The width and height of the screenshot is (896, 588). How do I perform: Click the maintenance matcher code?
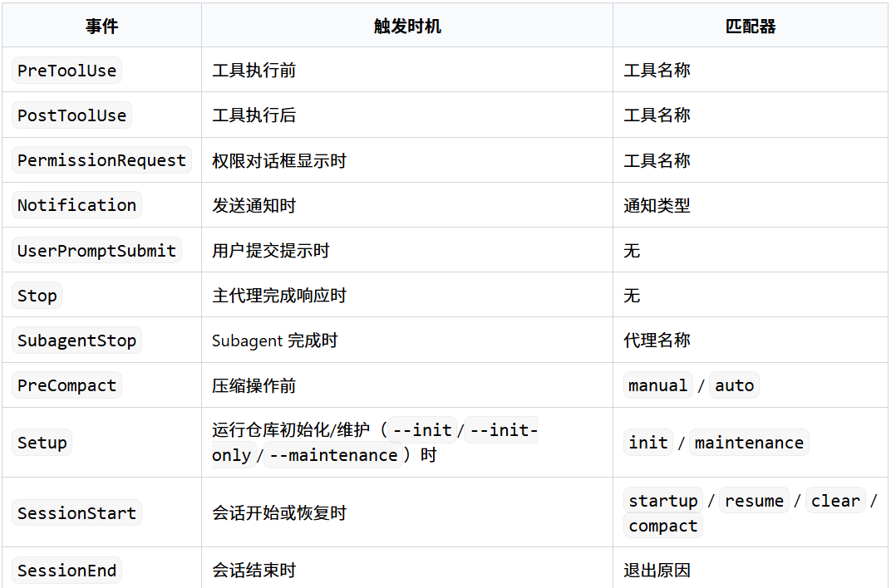[x=749, y=443]
